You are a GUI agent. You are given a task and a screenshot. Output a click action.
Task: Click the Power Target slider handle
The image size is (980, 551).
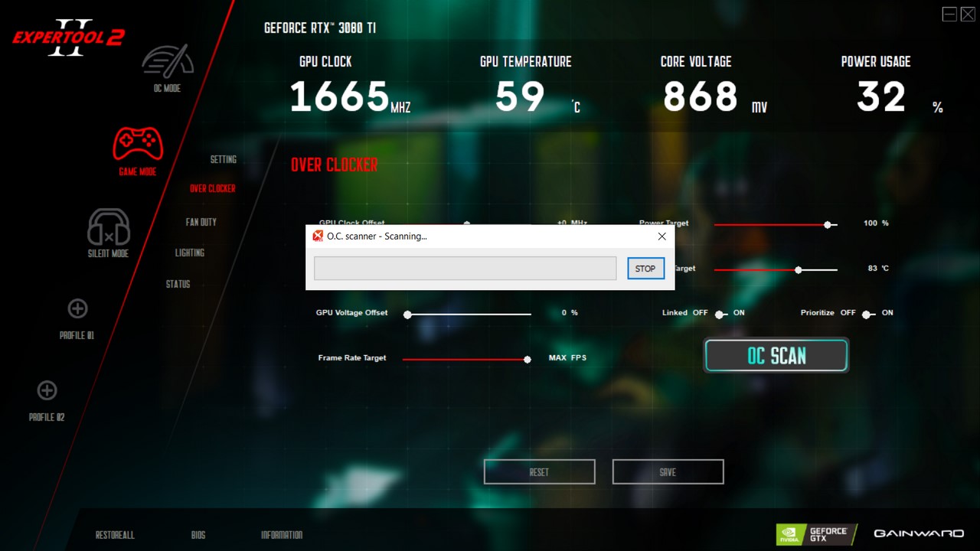828,225
